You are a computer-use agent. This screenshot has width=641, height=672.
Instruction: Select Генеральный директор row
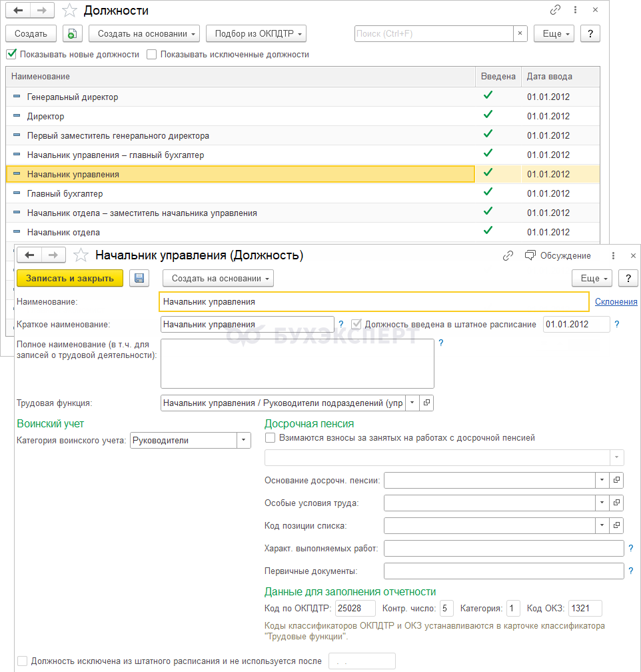tap(303, 97)
